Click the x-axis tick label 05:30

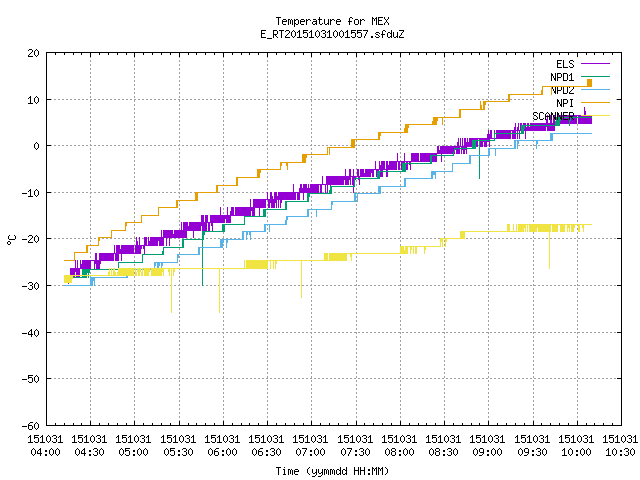pos(178,452)
